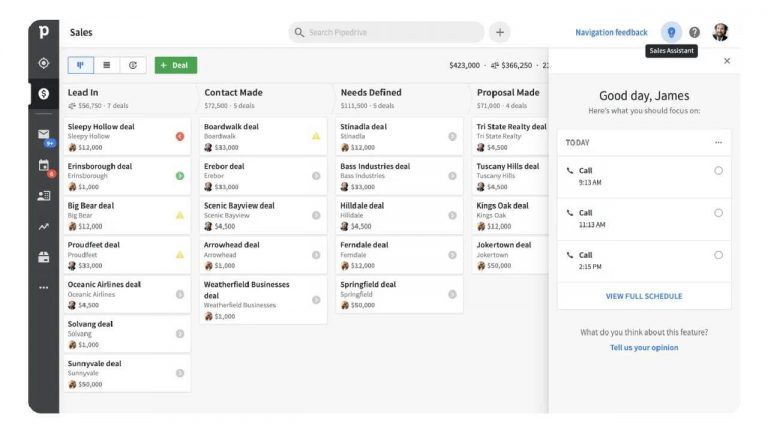Click the activity icon on Arrowhead deal
This screenshot has height=432, width=768.
click(316, 255)
